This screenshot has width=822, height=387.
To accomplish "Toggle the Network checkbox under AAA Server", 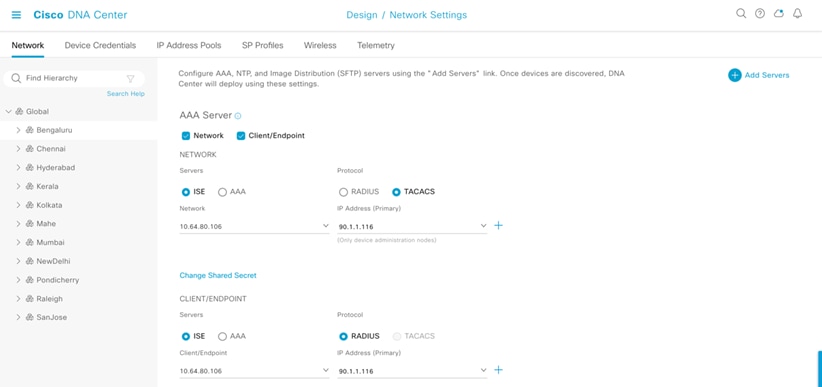I will (x=186, y=136).
